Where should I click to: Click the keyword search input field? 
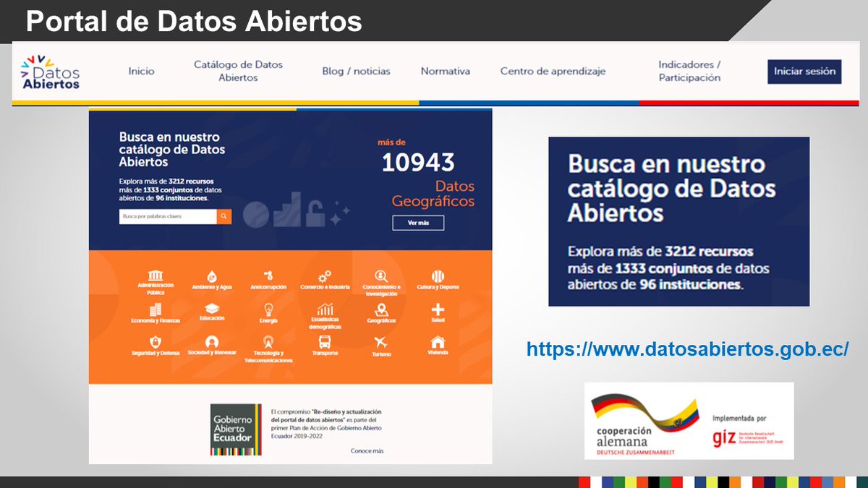point(168,216)
